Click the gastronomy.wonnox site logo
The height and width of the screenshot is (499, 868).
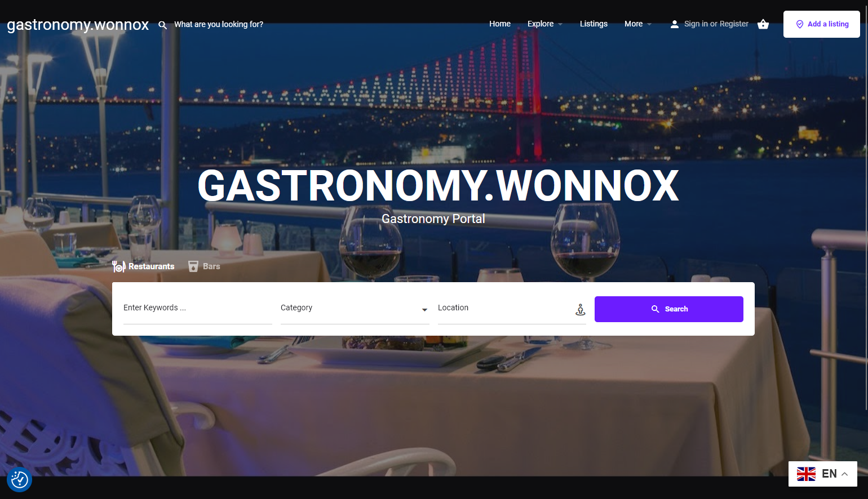tap(78, 25)
